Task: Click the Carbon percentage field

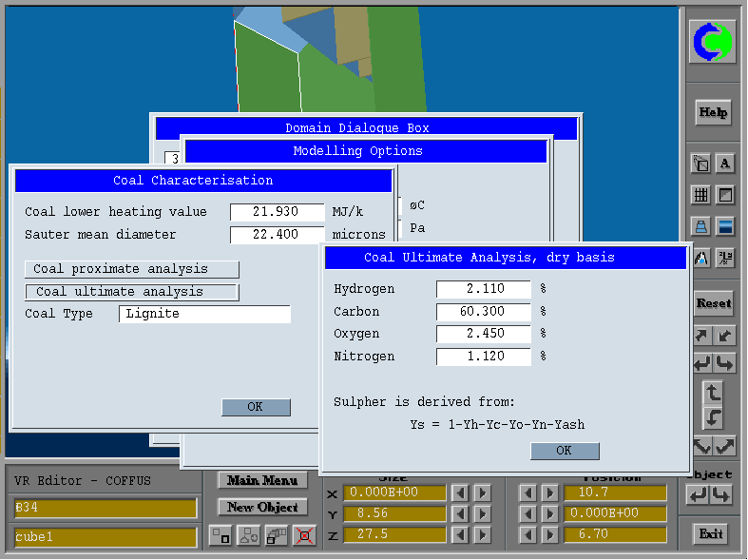Action: coord(483,312)
